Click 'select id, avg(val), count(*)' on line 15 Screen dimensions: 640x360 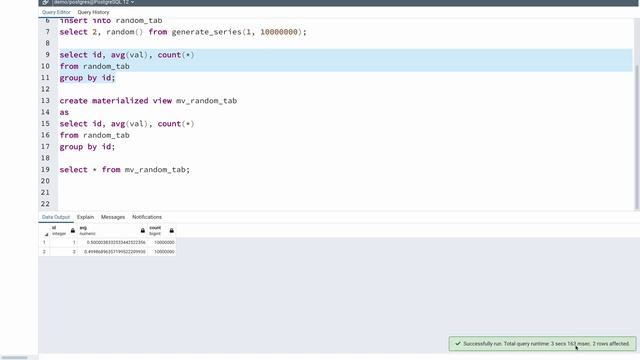pos(127,124)
